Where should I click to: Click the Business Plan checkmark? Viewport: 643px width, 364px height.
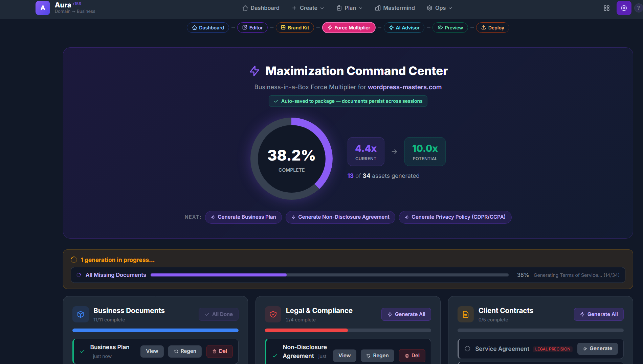(x=82, y=351)
